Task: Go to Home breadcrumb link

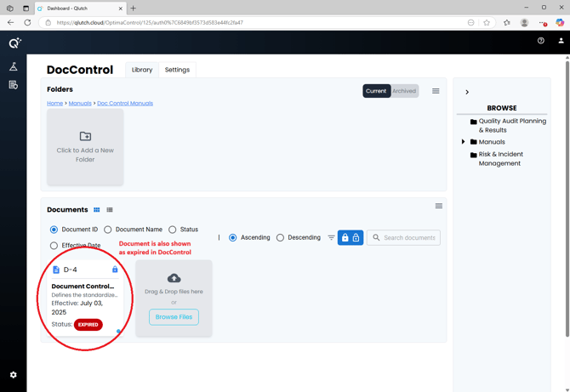Action: tap(55, 103)
